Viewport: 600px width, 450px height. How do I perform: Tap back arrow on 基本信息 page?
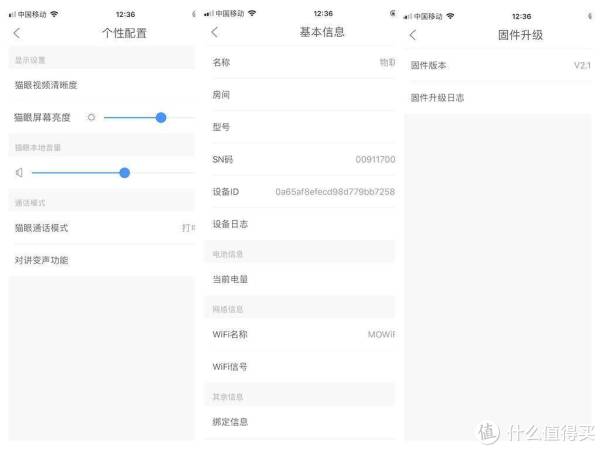[215, 33]
